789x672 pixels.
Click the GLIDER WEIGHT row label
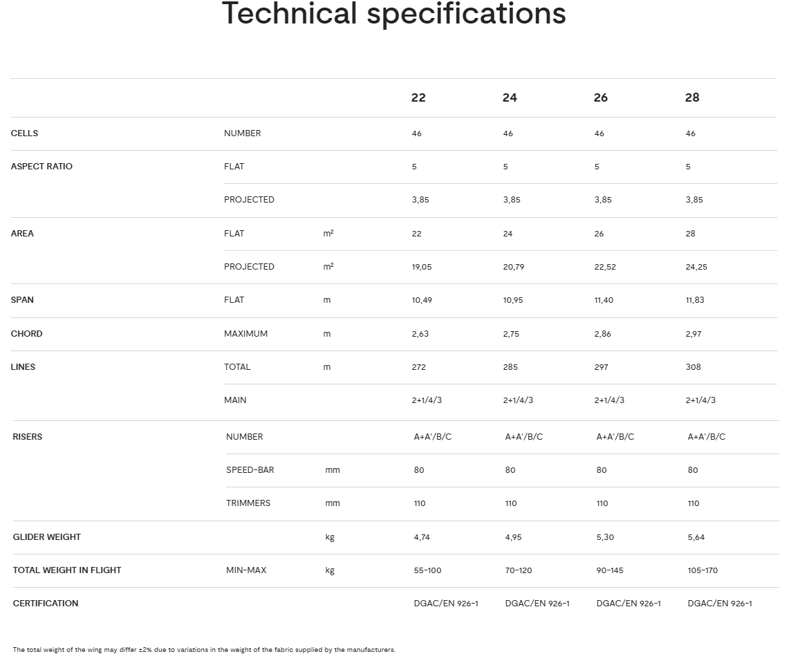47,537
